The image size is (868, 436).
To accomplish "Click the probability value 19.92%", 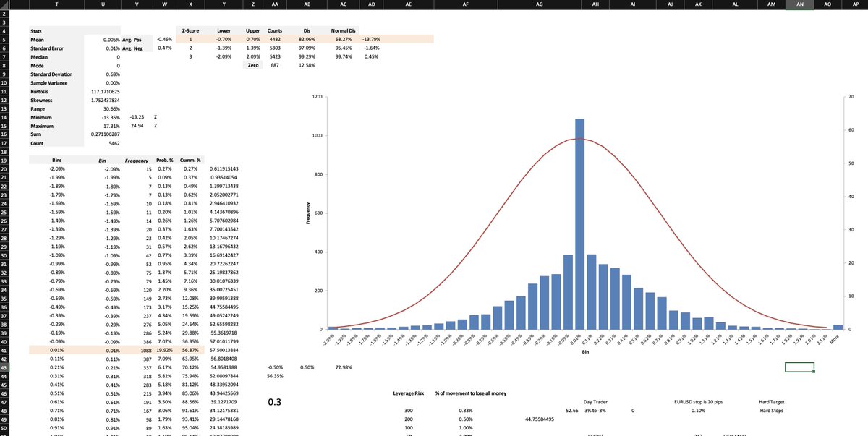I will click(x=165, y=350).
